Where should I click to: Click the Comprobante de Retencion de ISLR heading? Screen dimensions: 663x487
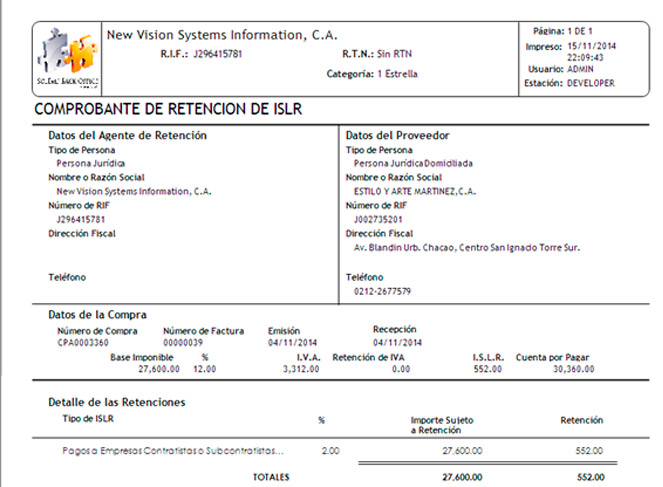click(x=168, y=108)
